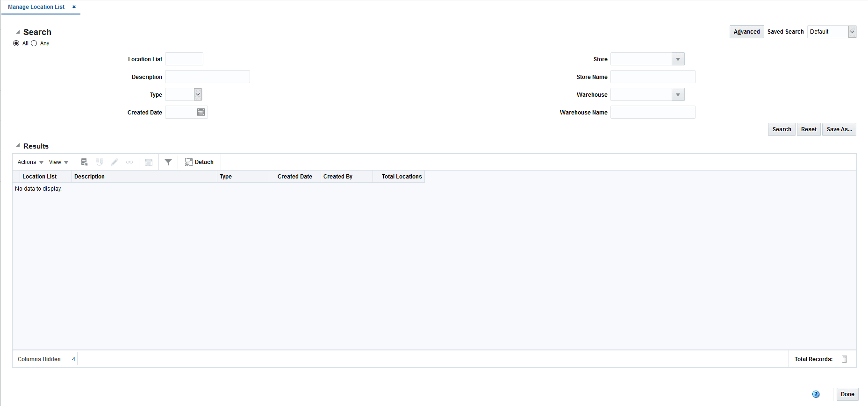Select the Manage Location List tab
The image size is (868, 406).
[36, 7]
